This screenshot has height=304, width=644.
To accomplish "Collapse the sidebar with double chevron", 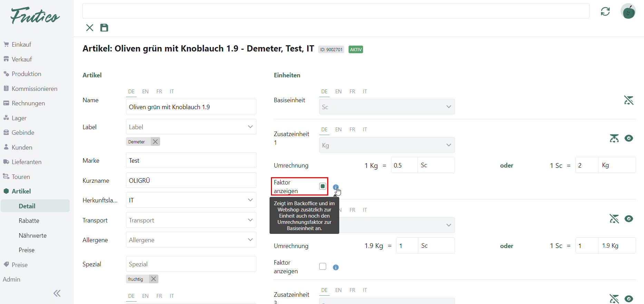I will click(x=57, y=293).
